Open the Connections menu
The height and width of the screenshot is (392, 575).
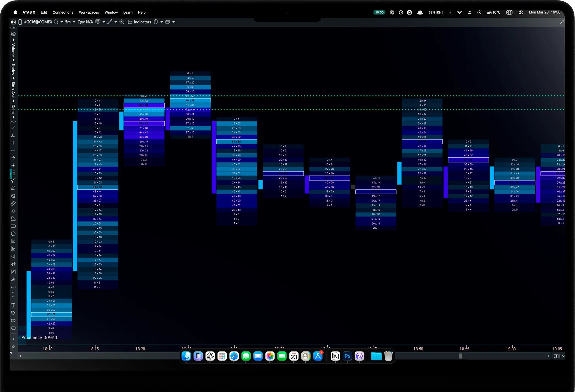63,12
